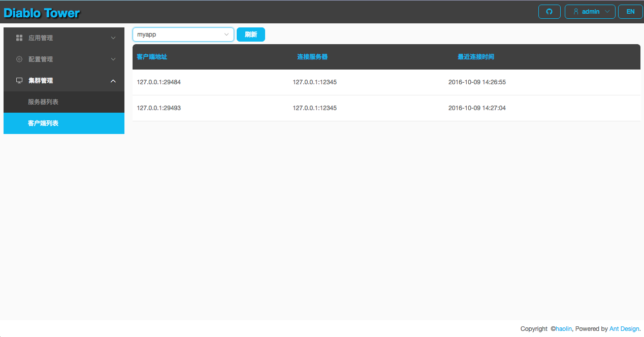The image size is (644, 337).
Task: Open the 配置管理 menu label
Action: coord(41,59)
